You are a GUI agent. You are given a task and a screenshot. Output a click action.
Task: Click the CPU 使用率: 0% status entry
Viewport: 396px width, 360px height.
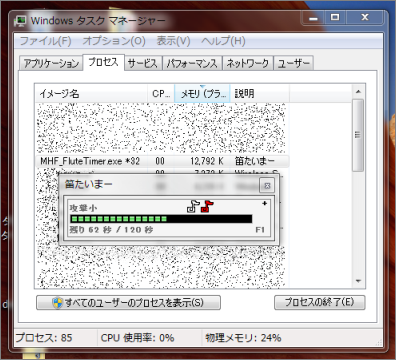137,338
